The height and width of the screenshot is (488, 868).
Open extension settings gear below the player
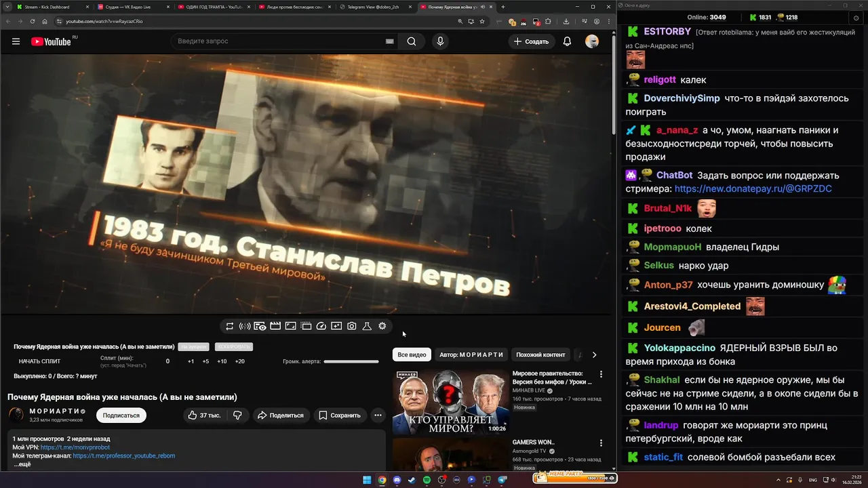[x=382, y=326]
